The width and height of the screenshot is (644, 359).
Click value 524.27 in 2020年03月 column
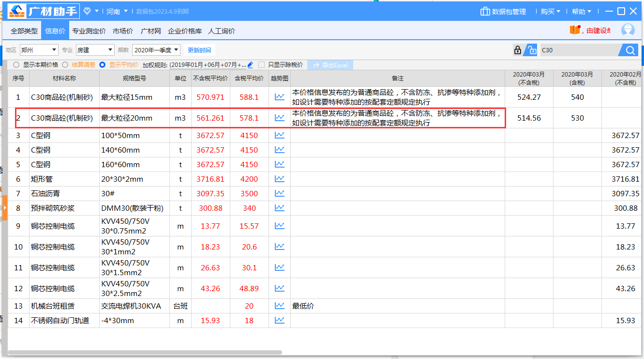tap(529, 97)
